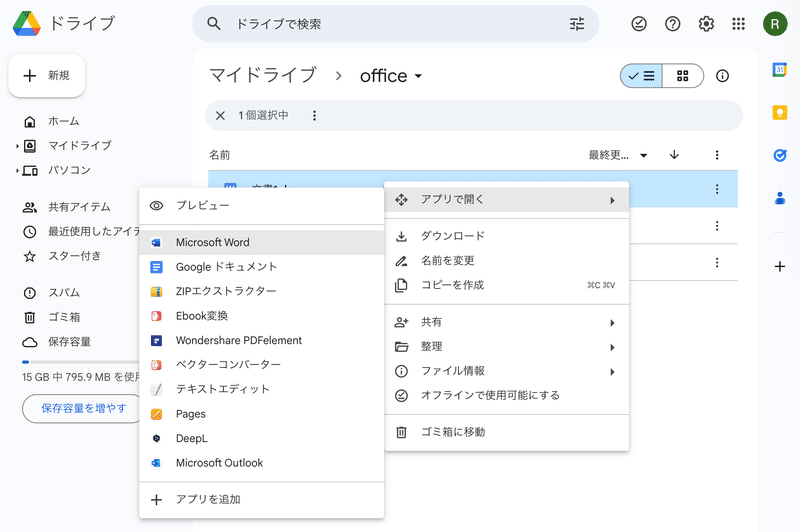Switch to grid layout view
800x532 pixels.
coord(683,76)
